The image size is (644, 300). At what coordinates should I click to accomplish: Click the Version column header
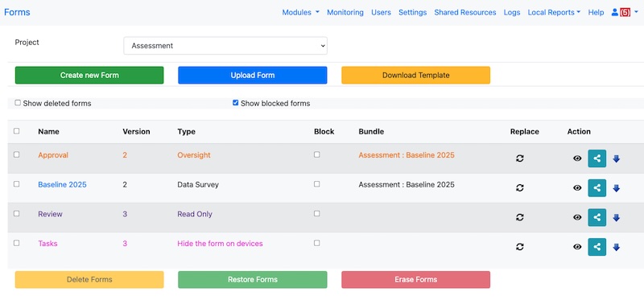136,132
